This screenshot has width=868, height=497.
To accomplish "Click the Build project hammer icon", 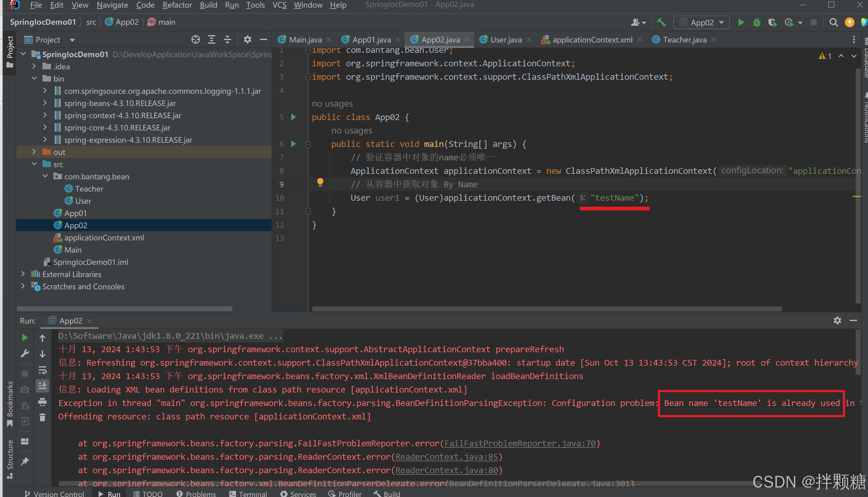I will [x=661, y=23].
